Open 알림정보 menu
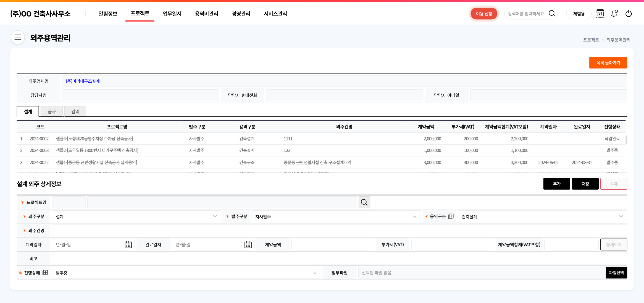 pyautogui.click(x=108, y=14)
